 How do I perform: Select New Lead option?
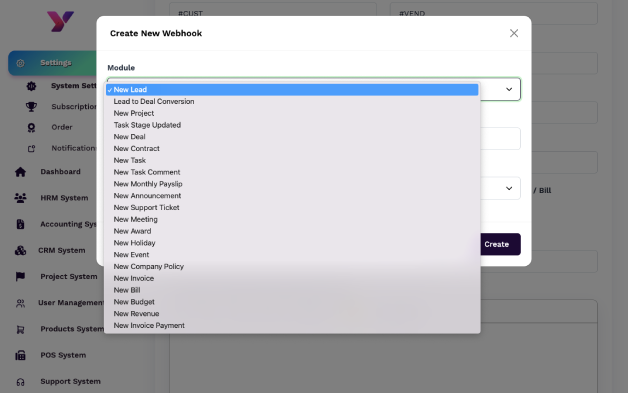292,90
